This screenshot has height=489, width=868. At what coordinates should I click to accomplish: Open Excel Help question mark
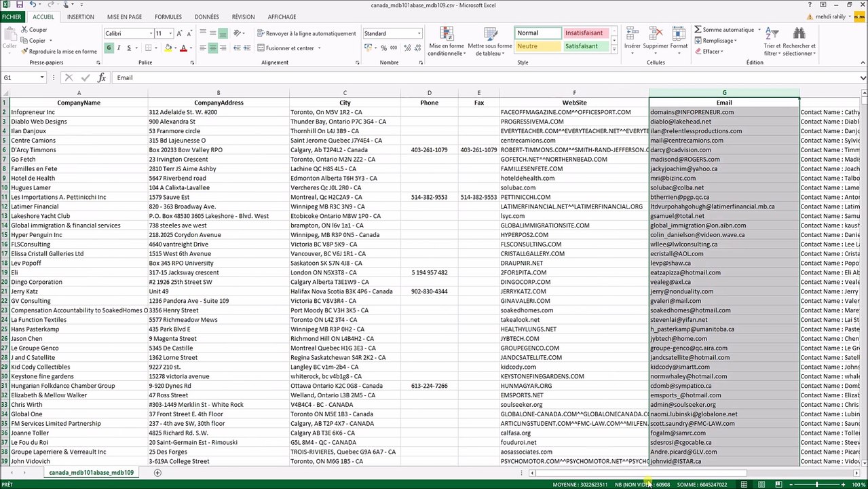810,5
